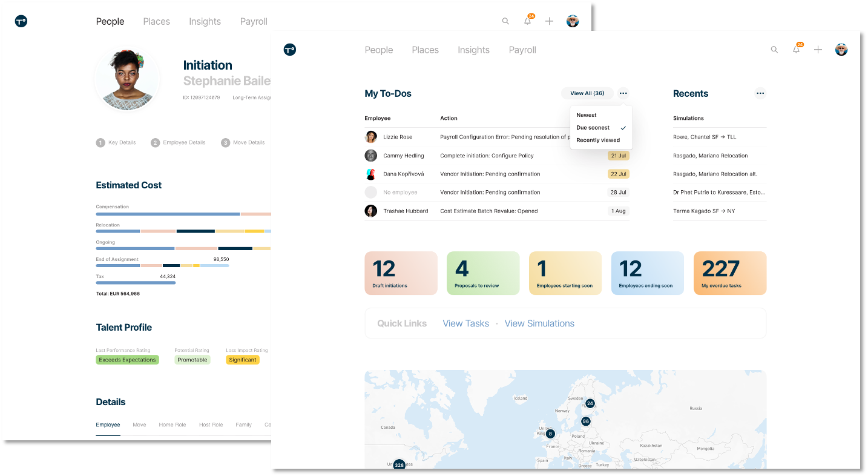
Task: Click the 21 Jul due date chip
Action: [x=618, y=156]
